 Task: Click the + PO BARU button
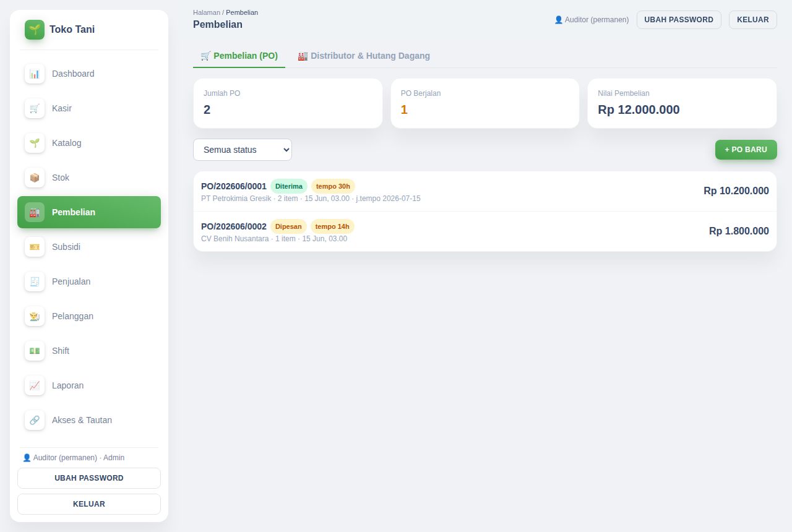click(x=746, y=150)
